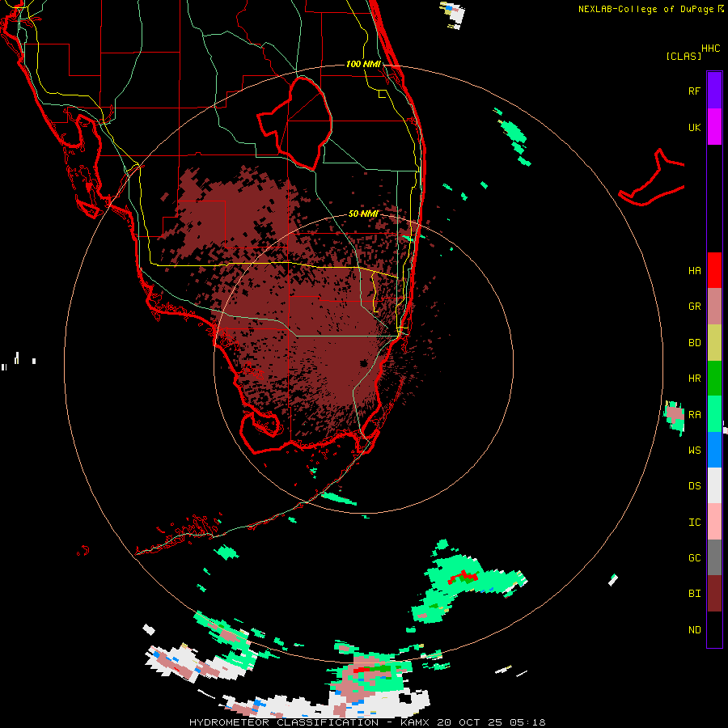Click the RA legend label
This screenshot has height=728, width=728.
tap(694, 414)
